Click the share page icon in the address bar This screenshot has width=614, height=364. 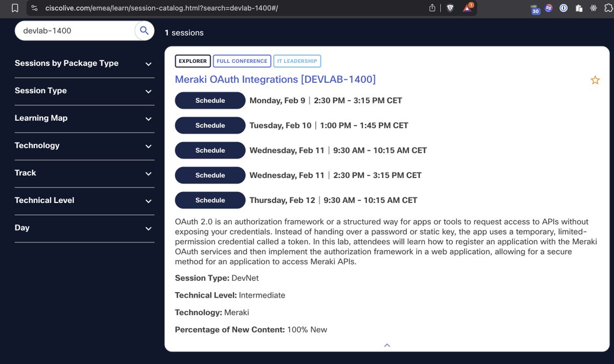[x=432, y=8]
